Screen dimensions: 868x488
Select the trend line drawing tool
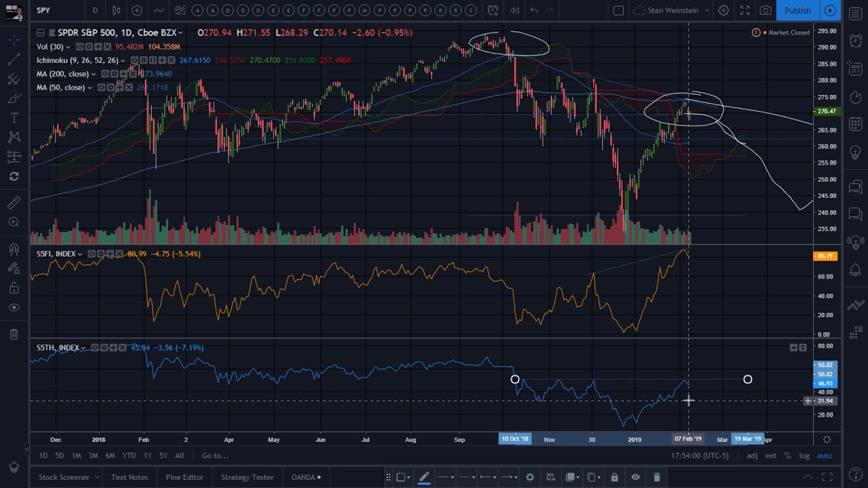pos(14,60)
